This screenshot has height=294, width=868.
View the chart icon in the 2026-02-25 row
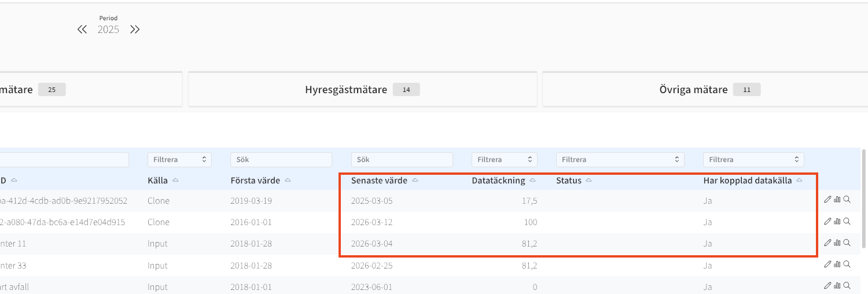click(x=837, y=264)
